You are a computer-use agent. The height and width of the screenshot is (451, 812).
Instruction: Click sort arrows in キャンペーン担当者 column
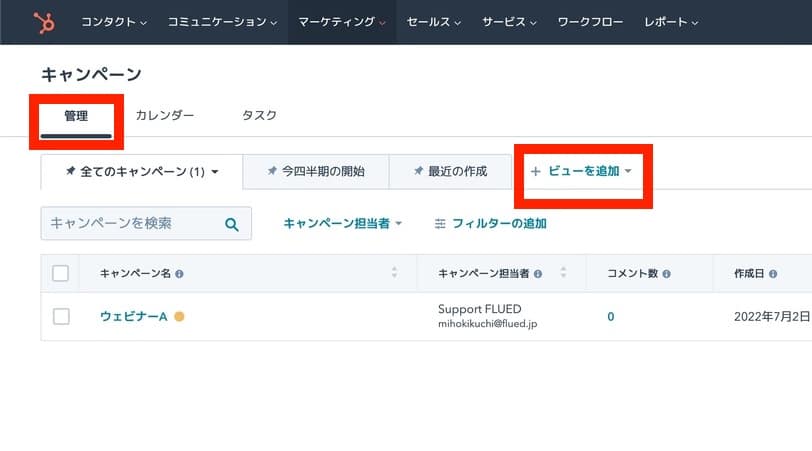[x=563, y=272]
